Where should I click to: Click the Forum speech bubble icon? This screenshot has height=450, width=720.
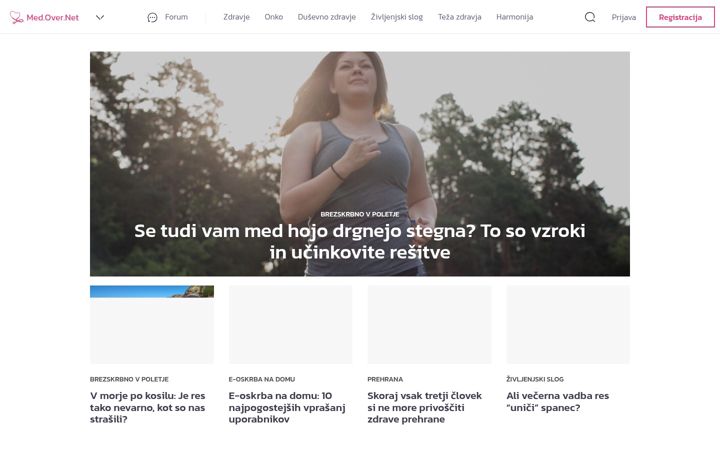152,17
